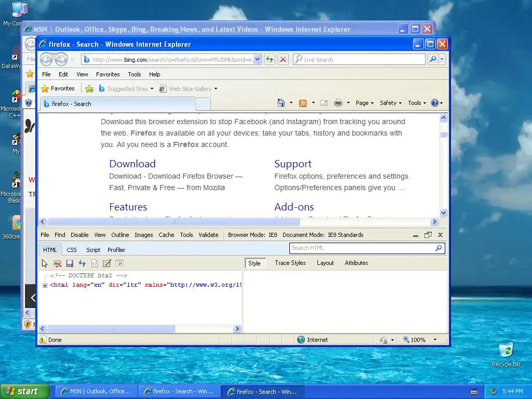
Task: Select the Layout pane tab
Action: point(325,263)
